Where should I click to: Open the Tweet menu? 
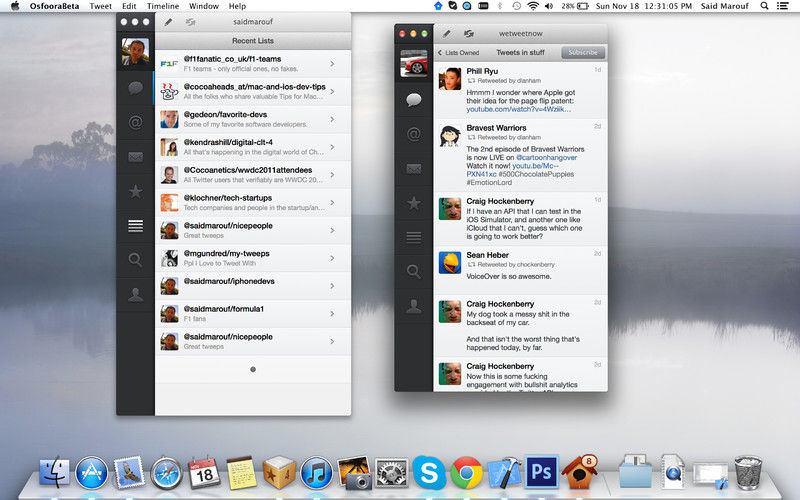tap(101, 6)
